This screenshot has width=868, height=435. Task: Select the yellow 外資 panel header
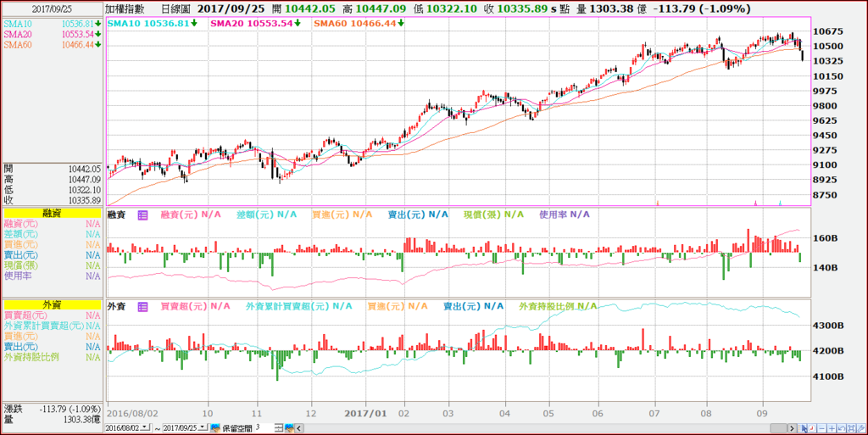click(52, 304)
